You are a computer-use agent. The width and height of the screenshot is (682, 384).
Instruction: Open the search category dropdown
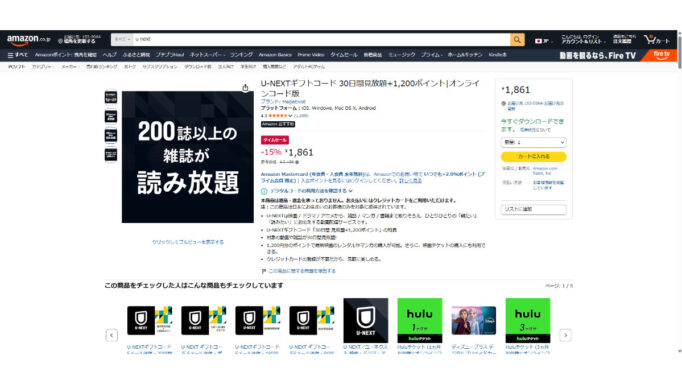click(122, 40)
